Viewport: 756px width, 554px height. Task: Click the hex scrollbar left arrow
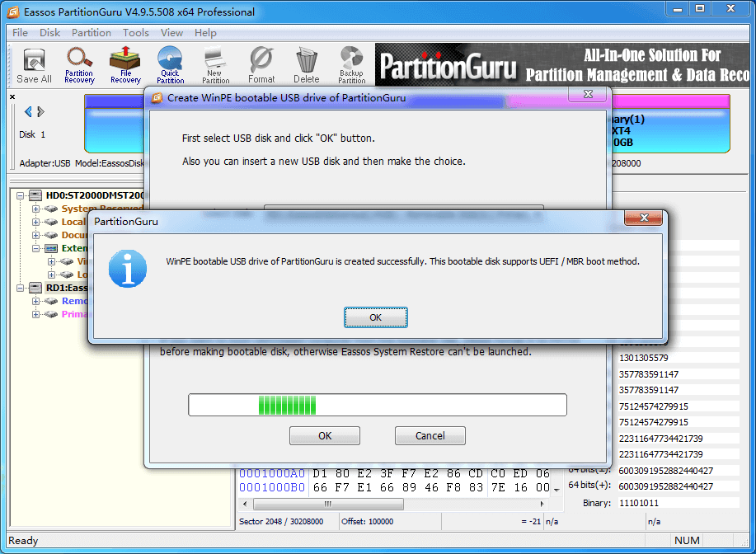coord(245,504)
